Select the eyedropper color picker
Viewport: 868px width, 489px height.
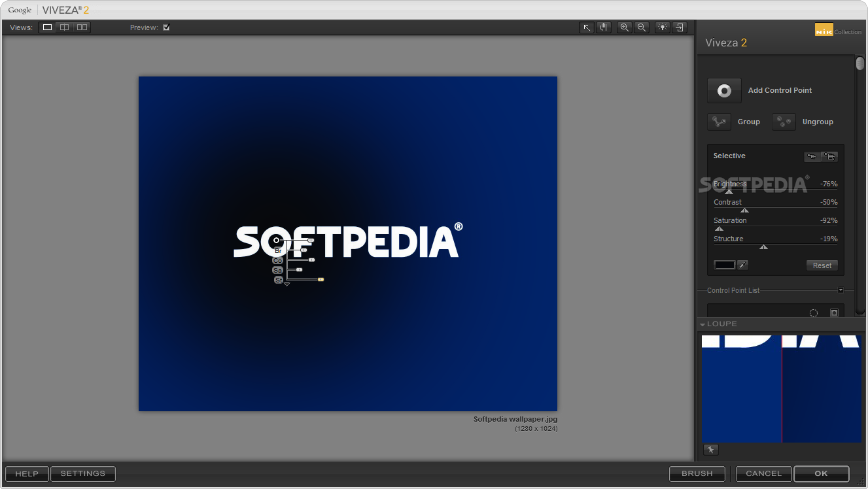(x=742, y=265)
